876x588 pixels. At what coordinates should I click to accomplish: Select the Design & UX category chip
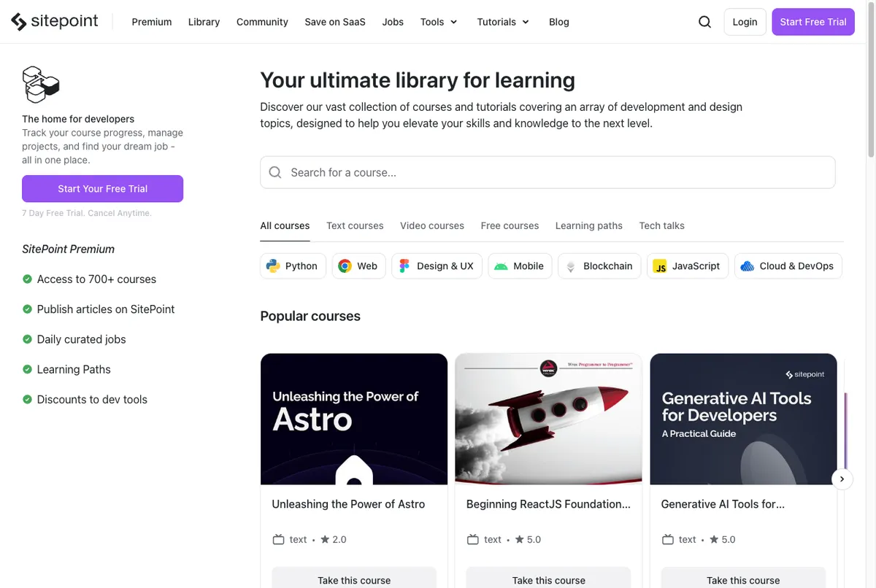click(x=437, y=266)
